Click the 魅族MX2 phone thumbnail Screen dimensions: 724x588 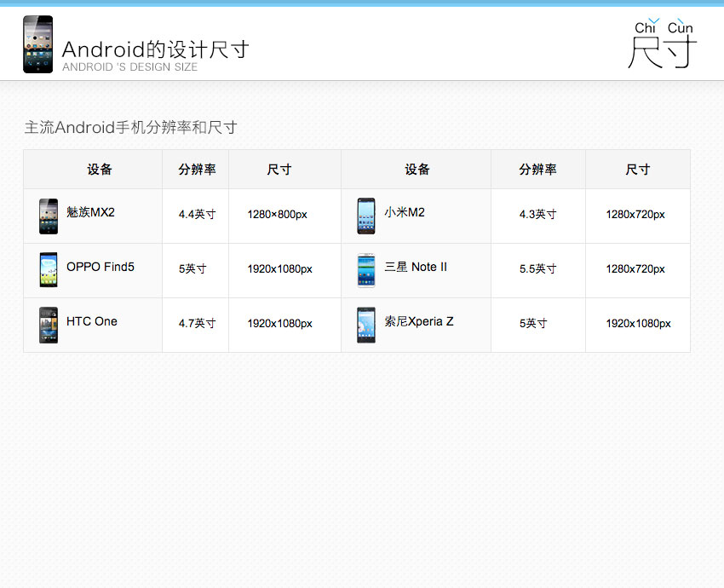coord(49,216)
